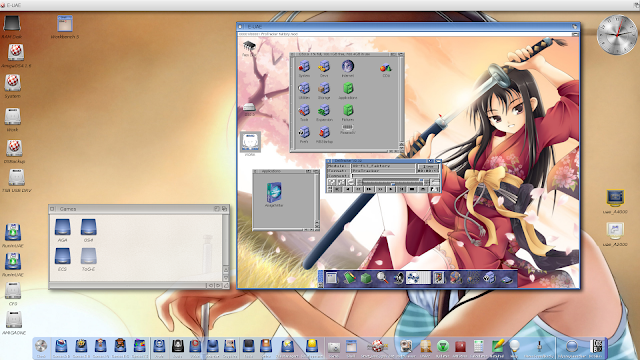The height and width of the screenshot is (360, 640).
Task: Open the AmigaWriter box in Applications window
Action: pos(274,192)
